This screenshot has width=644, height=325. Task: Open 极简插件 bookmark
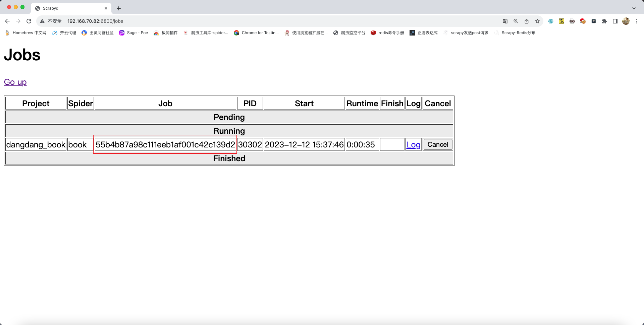click(x=166, y=33)
